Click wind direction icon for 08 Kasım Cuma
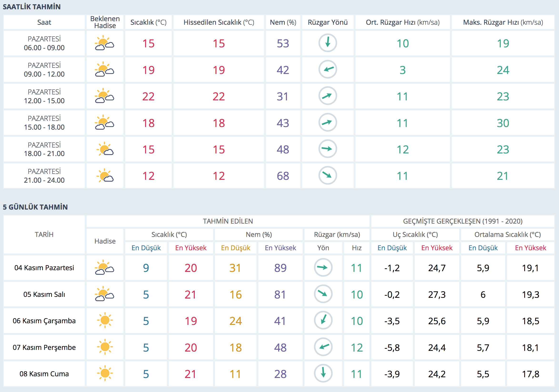This screenshot has width=559, height=392. pos(323,373)
